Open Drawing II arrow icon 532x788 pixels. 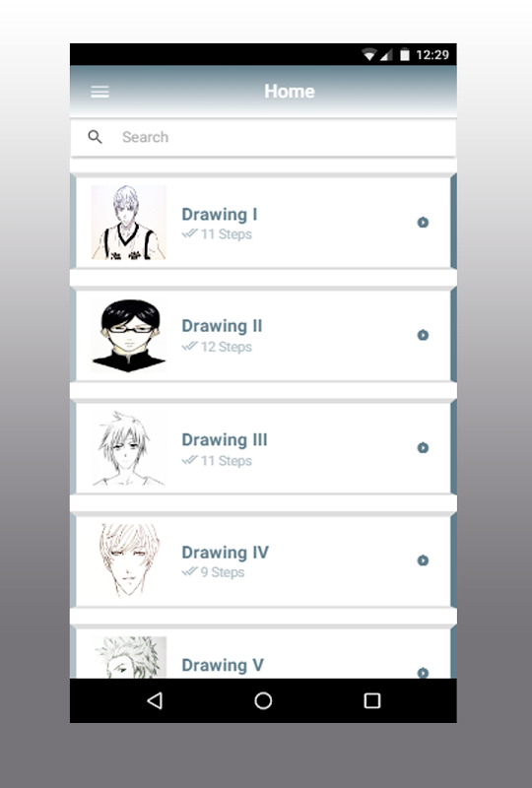423,335
